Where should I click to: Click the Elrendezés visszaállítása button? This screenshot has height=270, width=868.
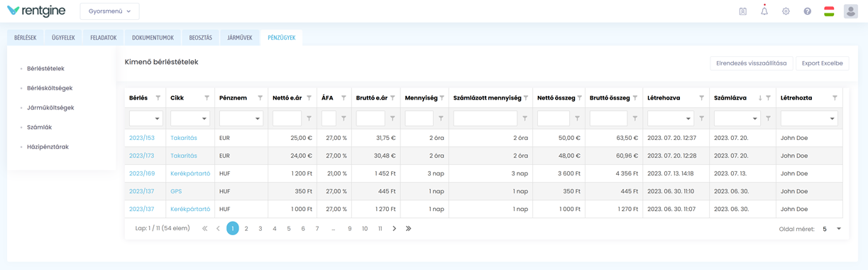[x=751, y=63]
